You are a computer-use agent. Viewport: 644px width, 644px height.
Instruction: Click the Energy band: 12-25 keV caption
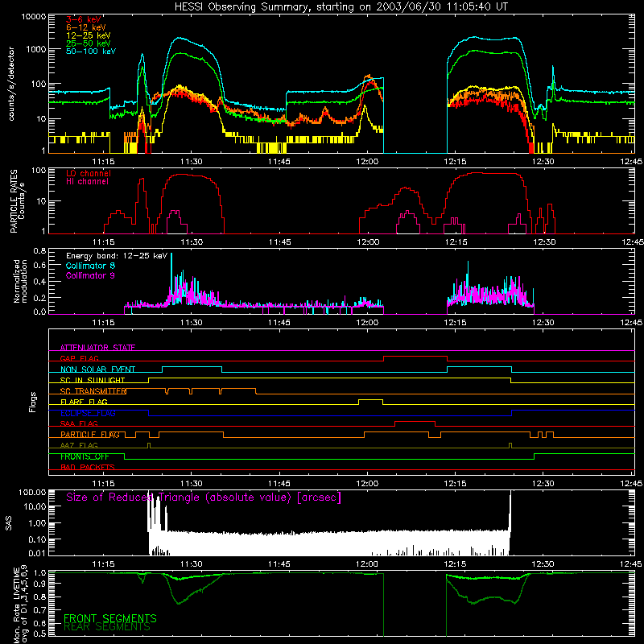117,256
